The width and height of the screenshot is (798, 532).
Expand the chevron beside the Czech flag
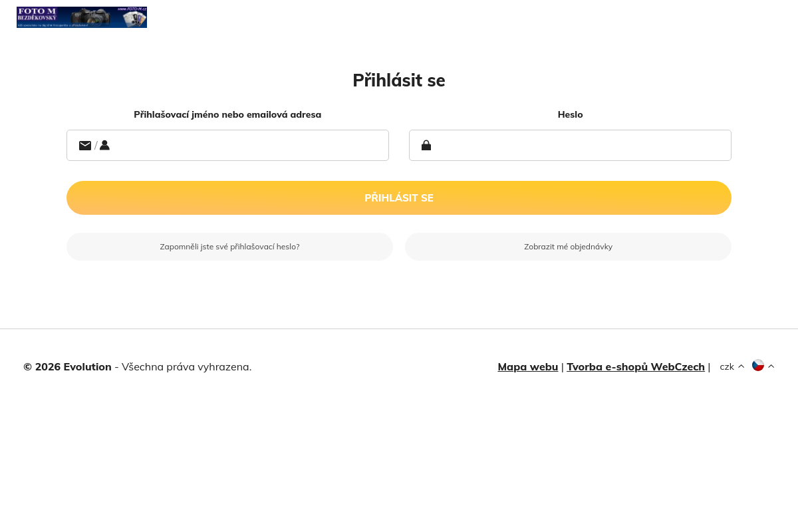point(771,366)
